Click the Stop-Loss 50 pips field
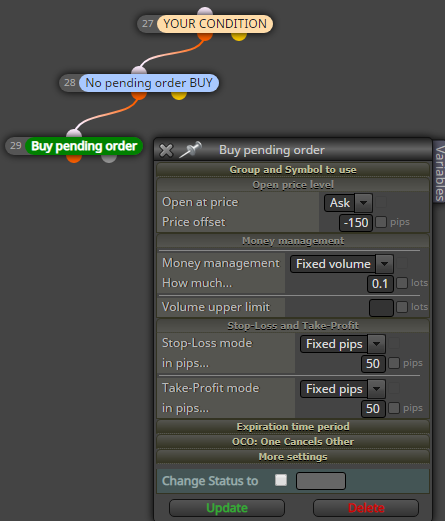The width and height of the screenshot is (445, 521). [x=373, y=364]
